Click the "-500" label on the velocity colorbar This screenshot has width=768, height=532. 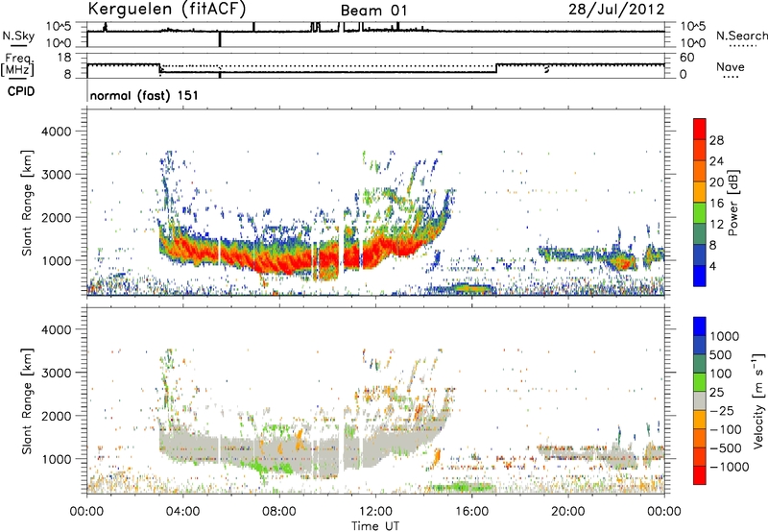(x=726, y=447)
